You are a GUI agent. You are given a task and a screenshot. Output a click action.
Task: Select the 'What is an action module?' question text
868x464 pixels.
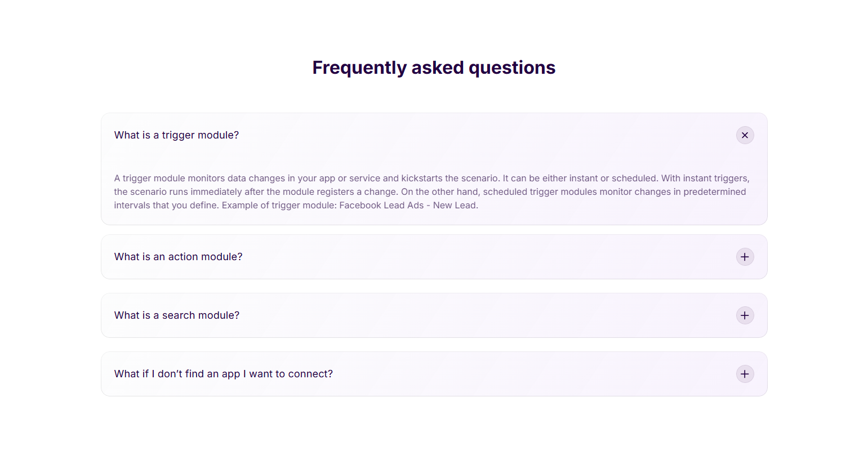(x=178, y=257)
